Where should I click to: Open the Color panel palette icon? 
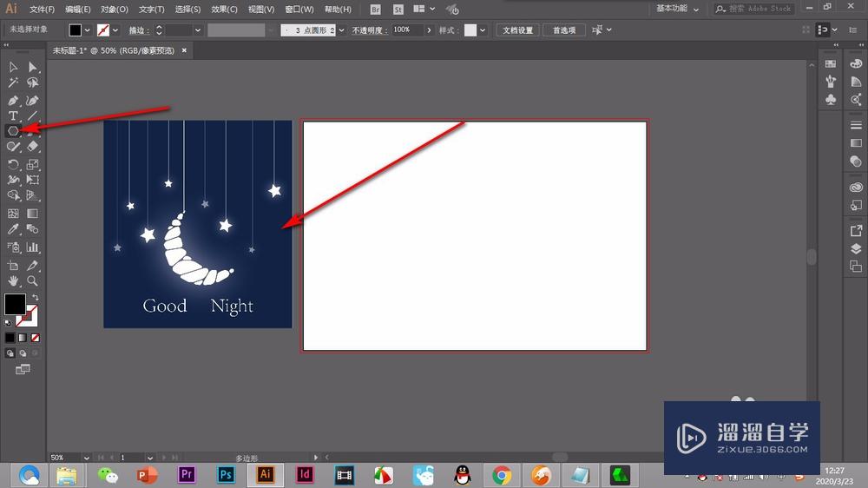(x=856, y=63)
